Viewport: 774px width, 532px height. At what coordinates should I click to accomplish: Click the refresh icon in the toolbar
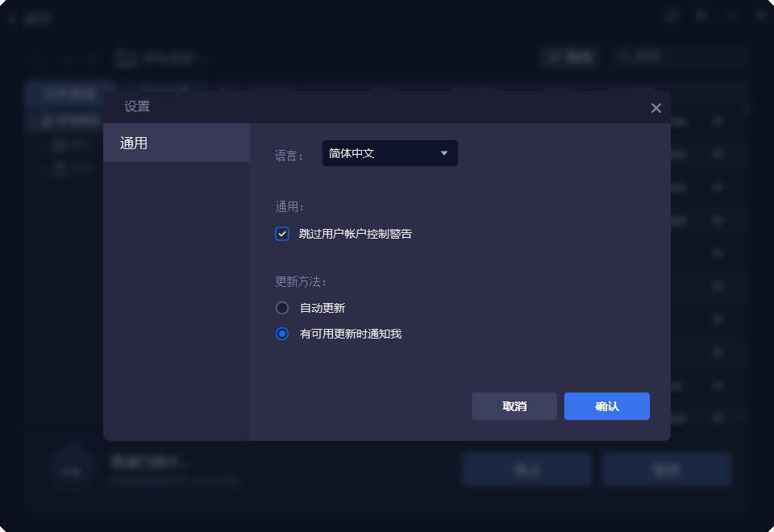[91, 56]
